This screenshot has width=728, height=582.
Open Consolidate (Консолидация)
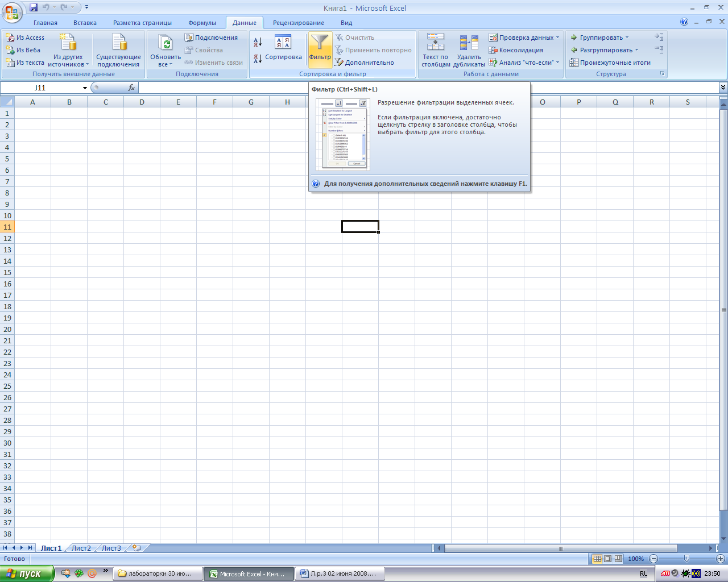(x=516, y=50)
